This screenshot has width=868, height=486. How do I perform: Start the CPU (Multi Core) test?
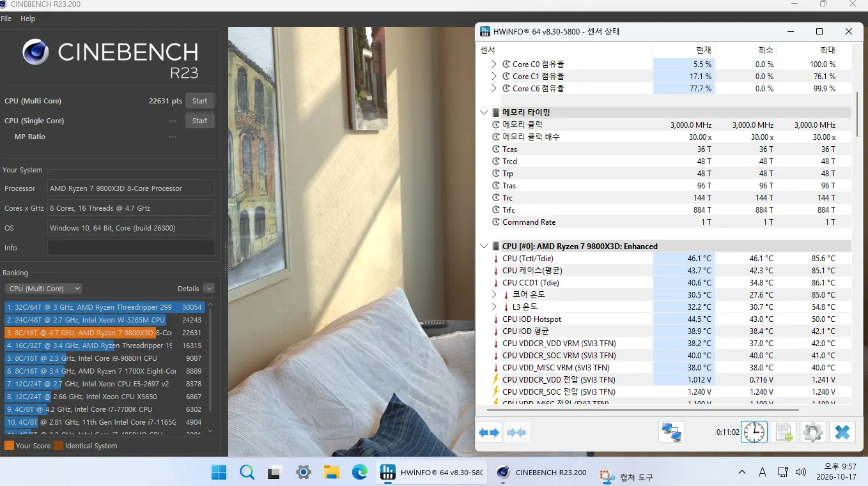pyautogui.click(x=200, y=101)
